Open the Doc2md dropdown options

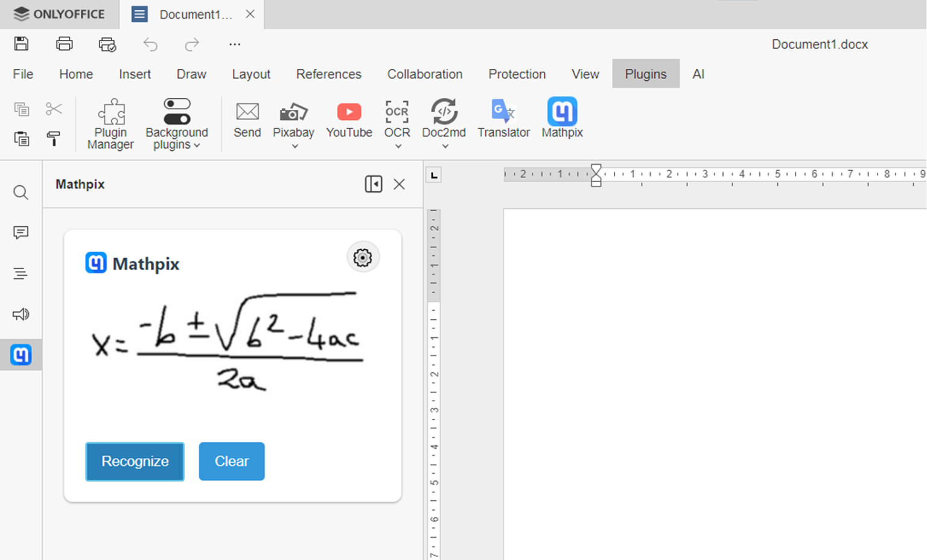tap(444, 145)
